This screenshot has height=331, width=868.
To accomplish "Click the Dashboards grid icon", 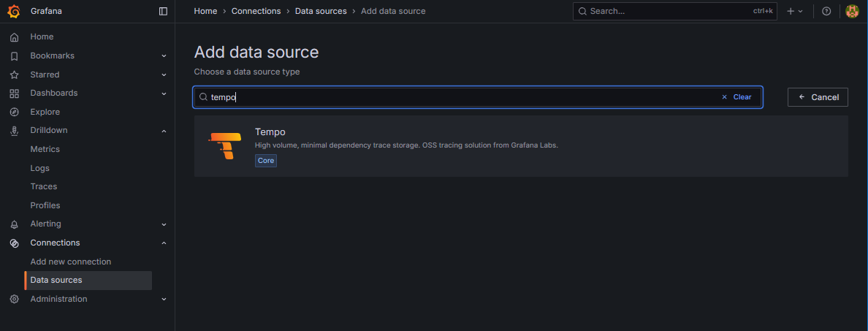I will [14, 94].
